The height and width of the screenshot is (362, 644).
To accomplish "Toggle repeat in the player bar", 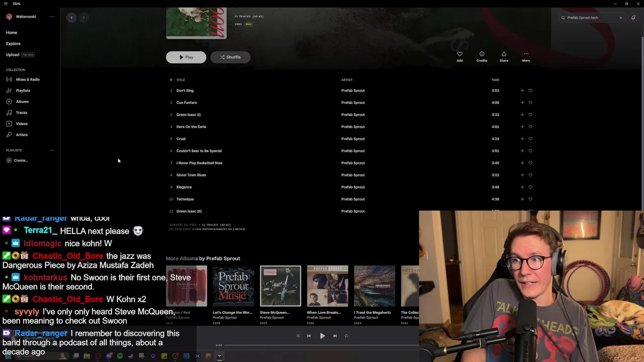I will (346, 336).
